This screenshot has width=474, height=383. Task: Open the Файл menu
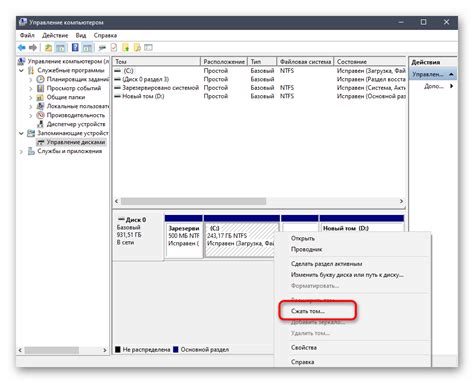point(27,35)
